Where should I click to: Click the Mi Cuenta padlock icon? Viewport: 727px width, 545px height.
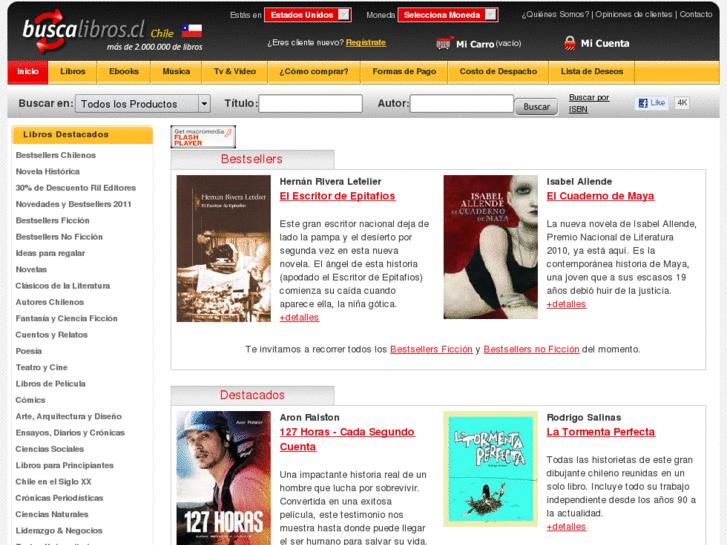[x=569, y=43]
